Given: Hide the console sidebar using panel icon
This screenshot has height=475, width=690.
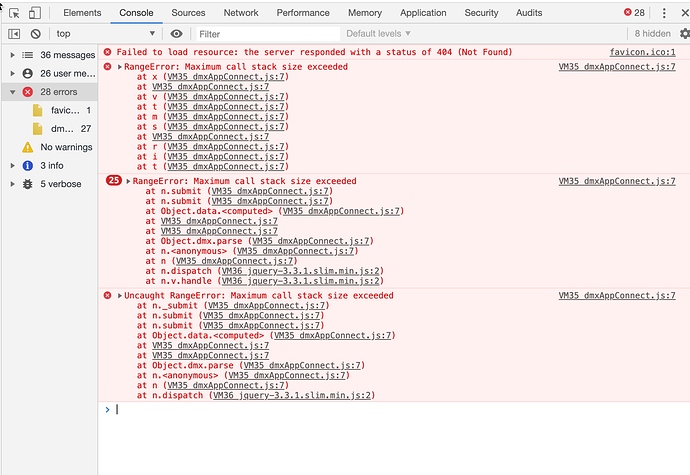Looking at the screenshot, I should pos(14,33).
